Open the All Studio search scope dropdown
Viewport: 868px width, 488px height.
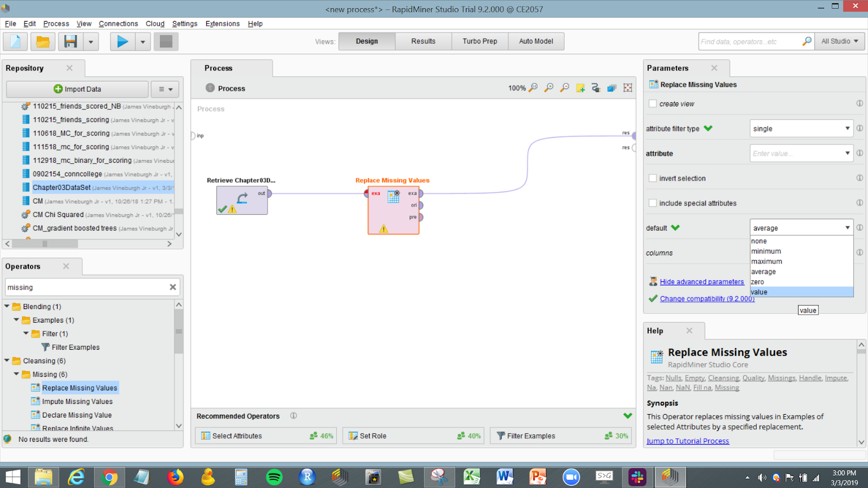pos(840,41)
